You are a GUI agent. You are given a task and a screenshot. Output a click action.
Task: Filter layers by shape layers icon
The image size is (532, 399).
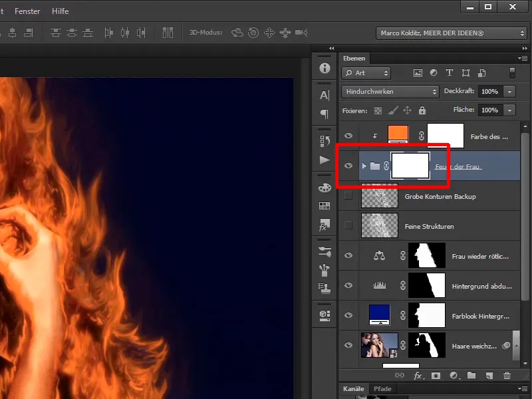pos(466,72)
